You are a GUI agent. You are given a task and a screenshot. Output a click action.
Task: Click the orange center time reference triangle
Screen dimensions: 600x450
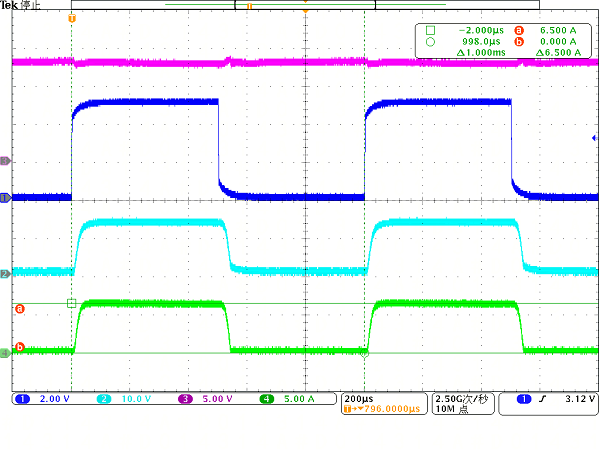(x=305, y=11)
